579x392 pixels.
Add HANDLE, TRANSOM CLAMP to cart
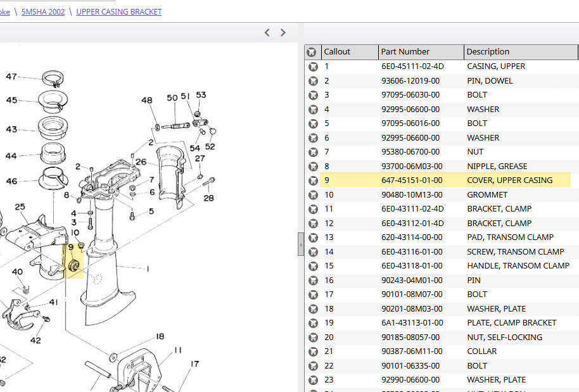[313, 266]
